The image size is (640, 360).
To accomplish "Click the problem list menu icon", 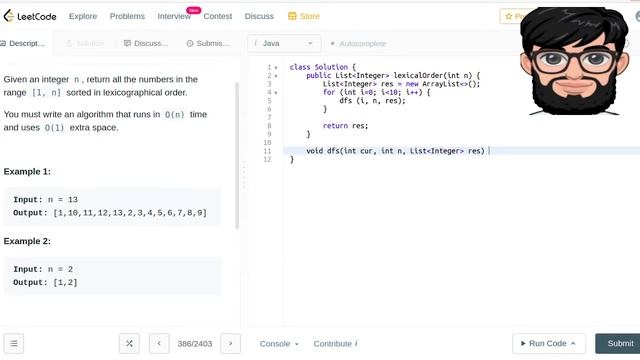I will click(13, 344).
